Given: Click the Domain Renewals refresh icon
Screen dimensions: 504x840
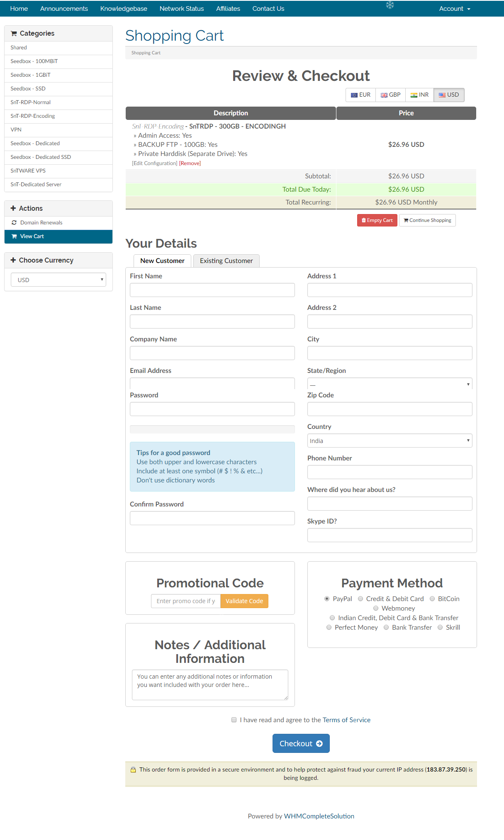Looking at the screenshot, I should pos(14,223).
